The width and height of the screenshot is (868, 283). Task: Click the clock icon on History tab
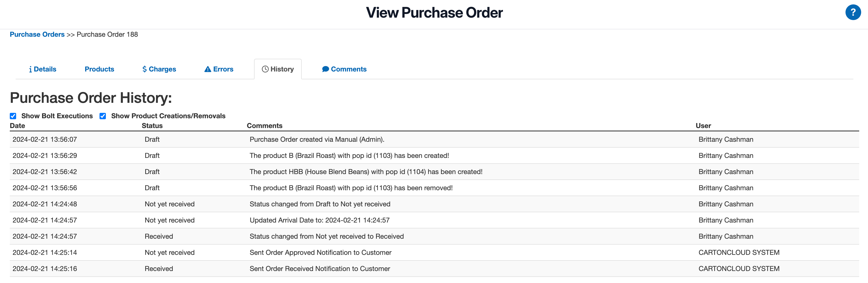(x=265, y=69)
